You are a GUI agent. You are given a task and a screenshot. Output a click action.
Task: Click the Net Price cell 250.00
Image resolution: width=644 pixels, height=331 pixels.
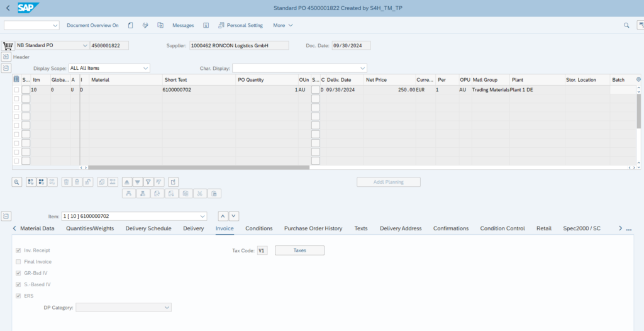[389, 89]
